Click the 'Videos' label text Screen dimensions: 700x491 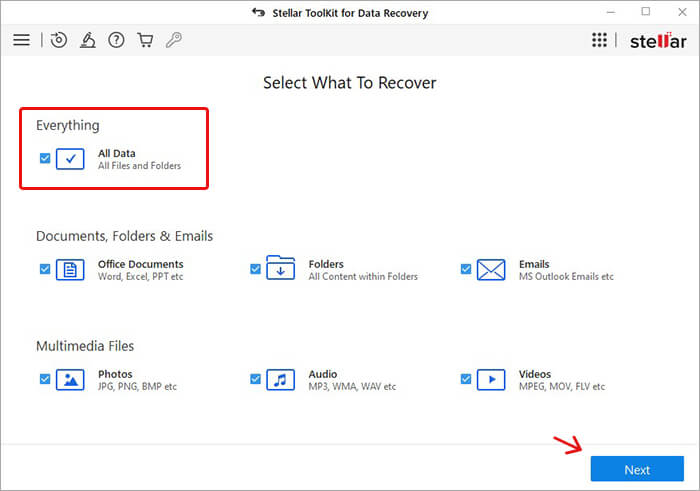[x=535, y=374]
